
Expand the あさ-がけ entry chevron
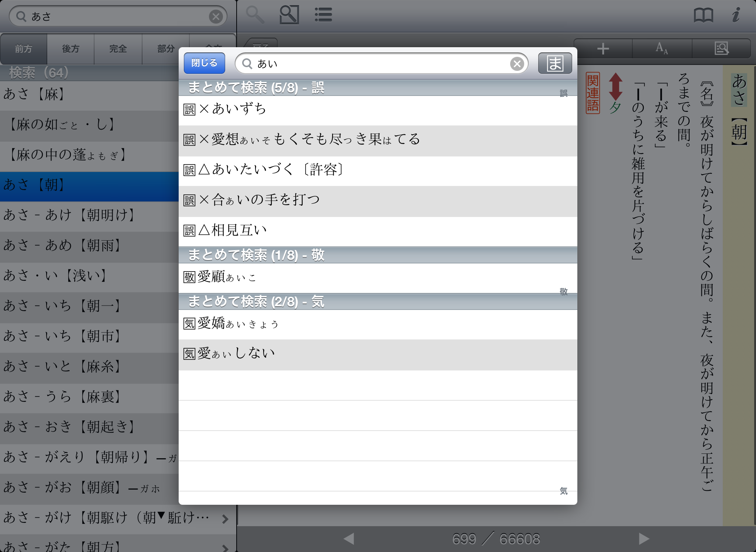pyautogui.click(x=225, y=519)
